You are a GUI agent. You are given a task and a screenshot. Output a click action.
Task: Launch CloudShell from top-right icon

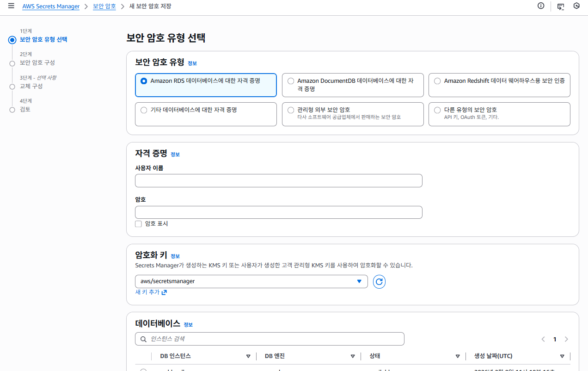561,6
